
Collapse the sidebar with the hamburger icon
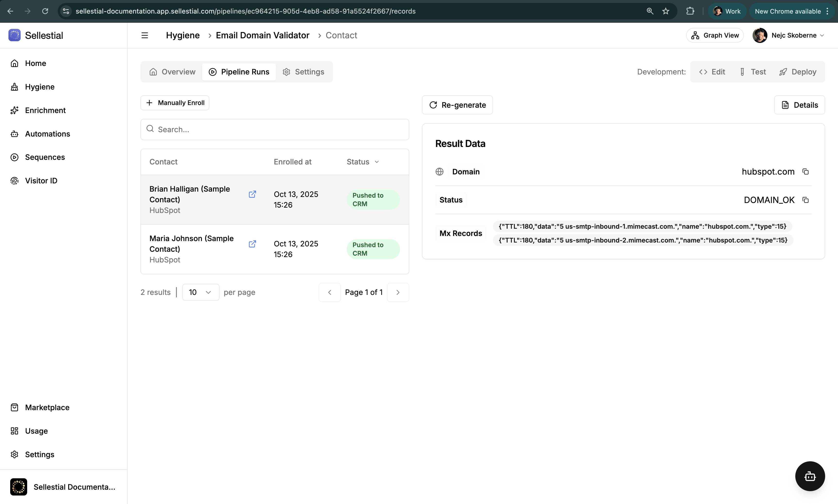click(145, 35)
